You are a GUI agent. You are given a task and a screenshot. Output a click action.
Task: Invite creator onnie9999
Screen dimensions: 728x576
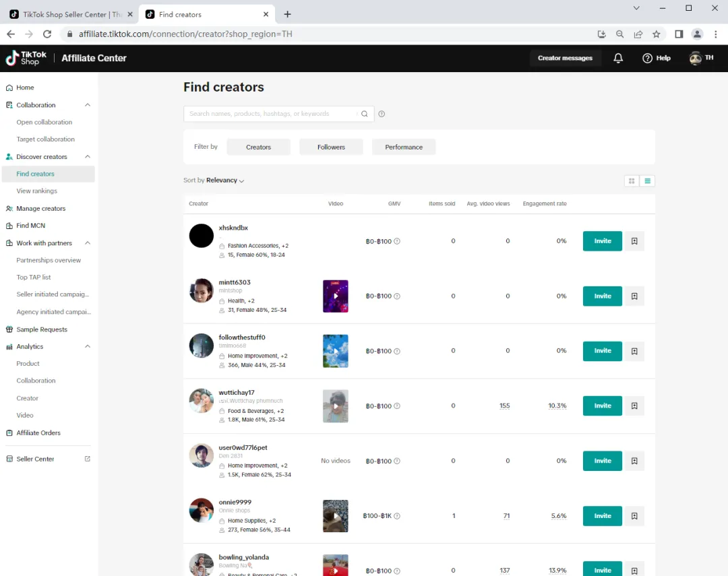(x=602, y=515)
